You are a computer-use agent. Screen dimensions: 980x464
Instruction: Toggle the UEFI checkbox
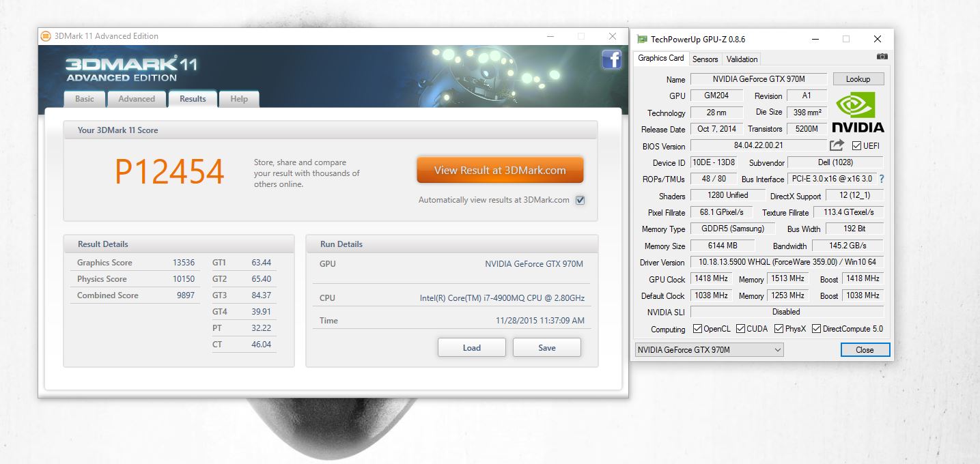(x=856, y=145)
